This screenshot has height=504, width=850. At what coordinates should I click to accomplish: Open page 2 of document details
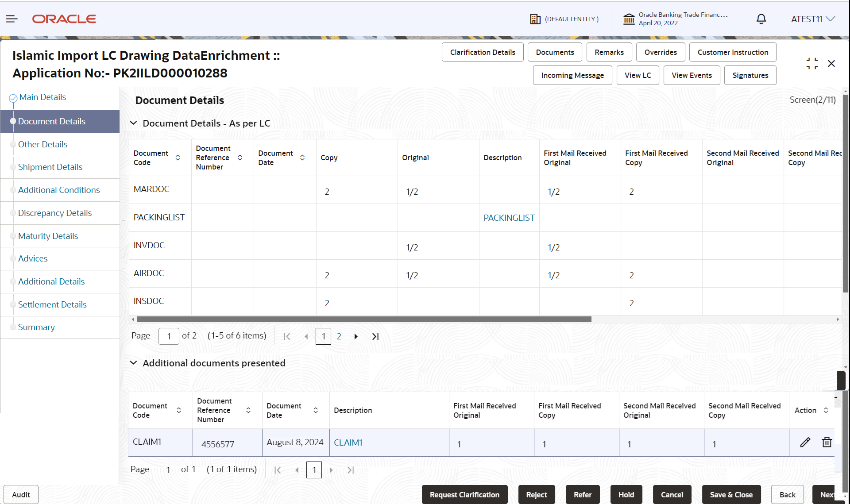pyautogui.click(x=339, y=336)
